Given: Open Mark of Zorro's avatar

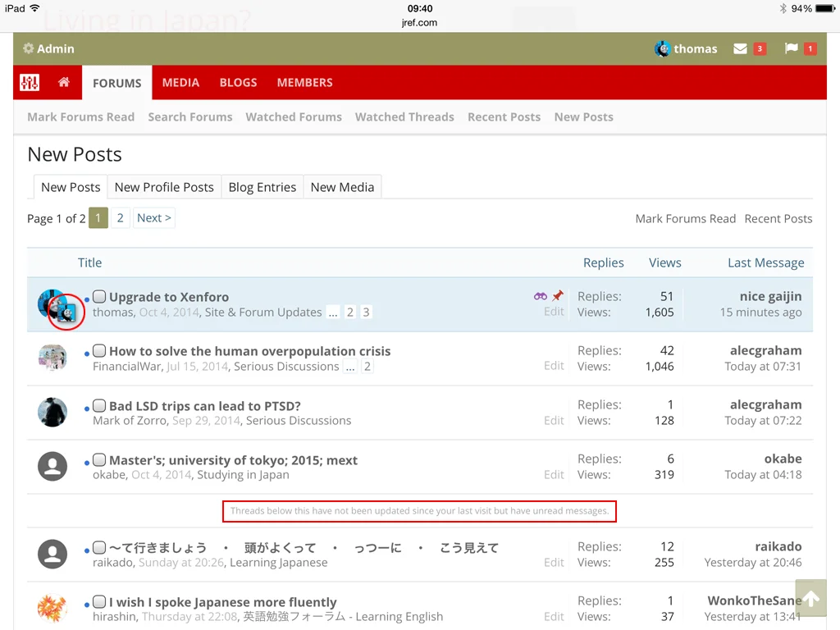Looking at the screenshot, I should click(x=52, y=412).
